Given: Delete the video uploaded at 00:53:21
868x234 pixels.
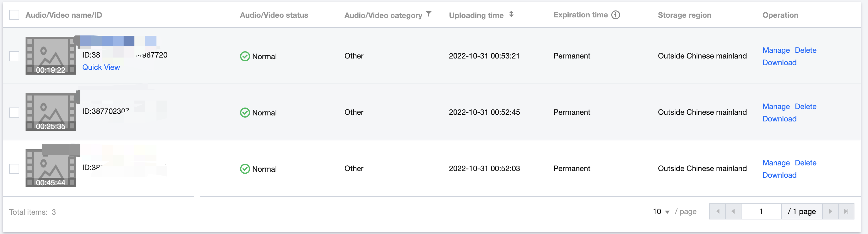Looking at the screenshot, I should point(805,50).
